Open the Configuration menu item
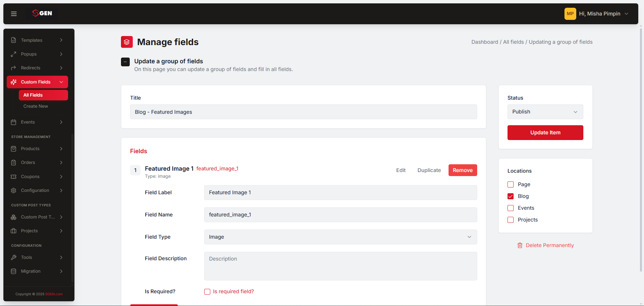 (37, 191)
